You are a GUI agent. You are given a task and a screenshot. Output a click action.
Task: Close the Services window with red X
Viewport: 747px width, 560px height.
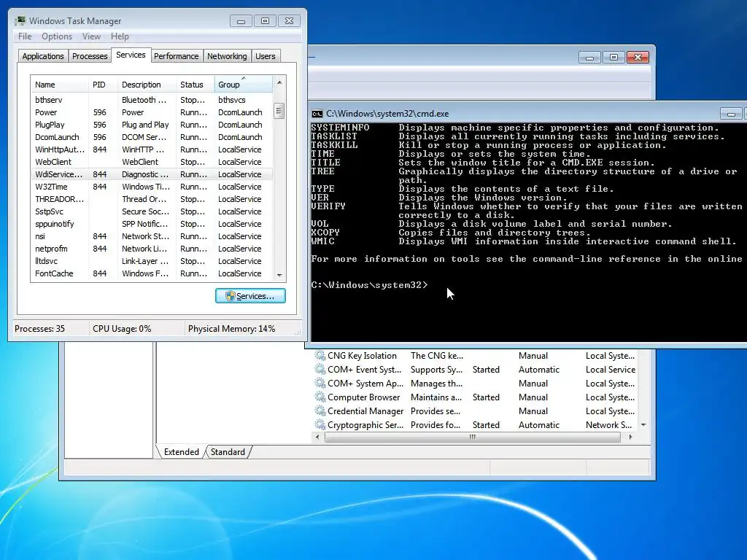click(x=638, y=57)
